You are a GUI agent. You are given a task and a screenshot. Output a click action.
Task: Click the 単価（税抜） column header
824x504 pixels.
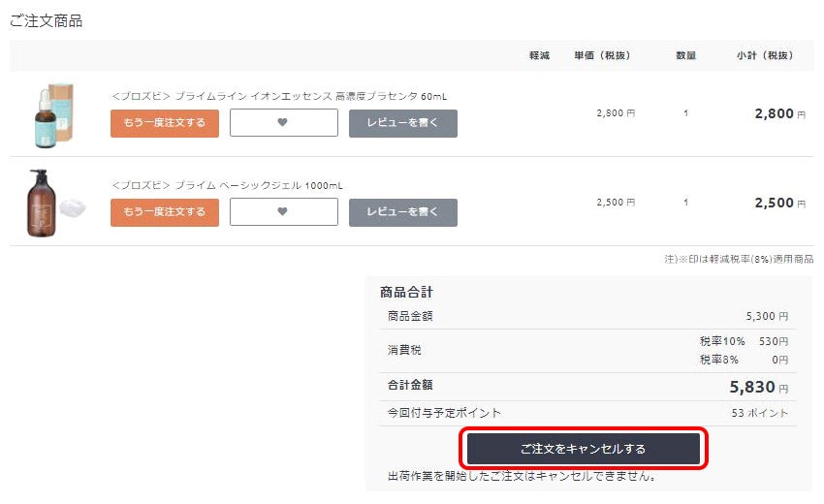(x=602, y=55)
